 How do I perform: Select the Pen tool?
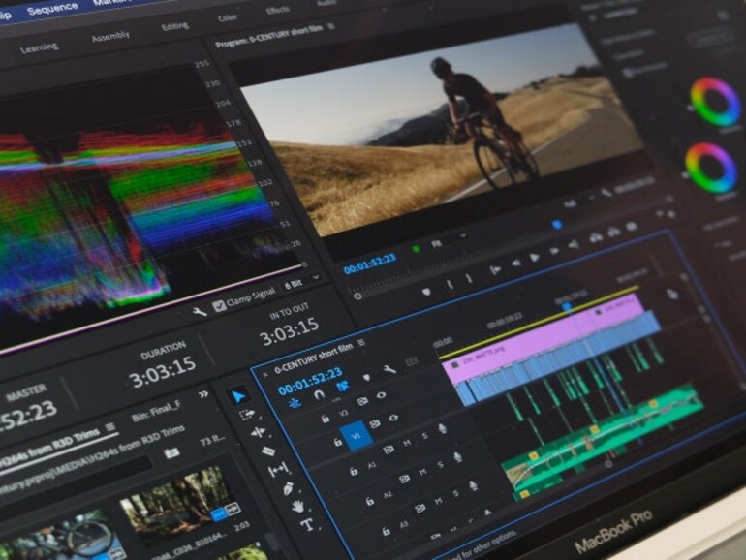288,487
